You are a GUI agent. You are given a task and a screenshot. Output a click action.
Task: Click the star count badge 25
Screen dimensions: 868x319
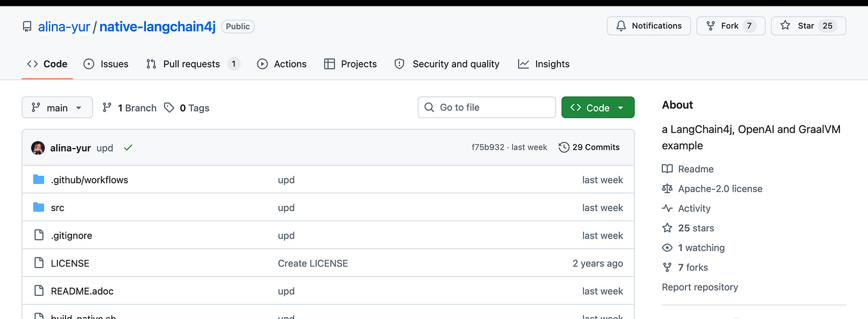tap(827, 26)
